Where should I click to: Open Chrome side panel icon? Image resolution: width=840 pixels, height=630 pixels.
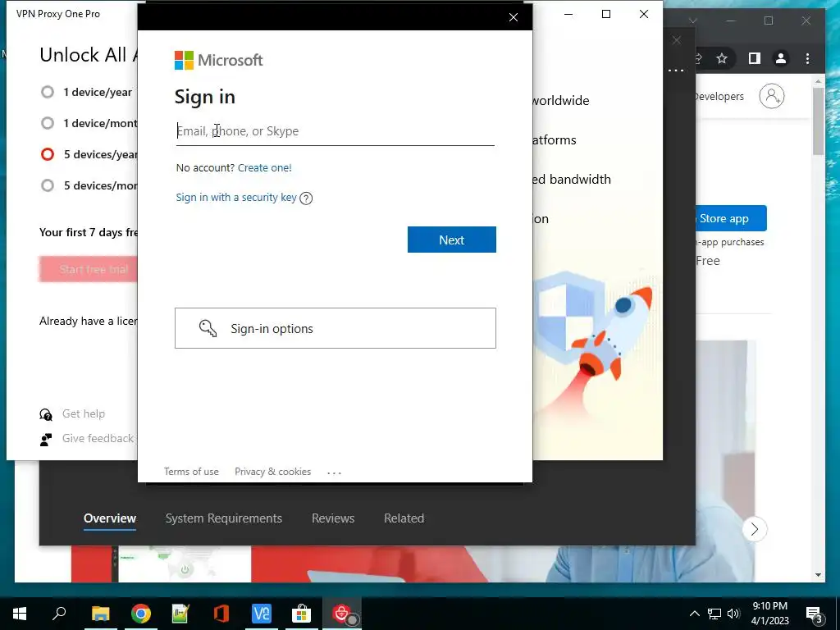(x=755, y=58)
